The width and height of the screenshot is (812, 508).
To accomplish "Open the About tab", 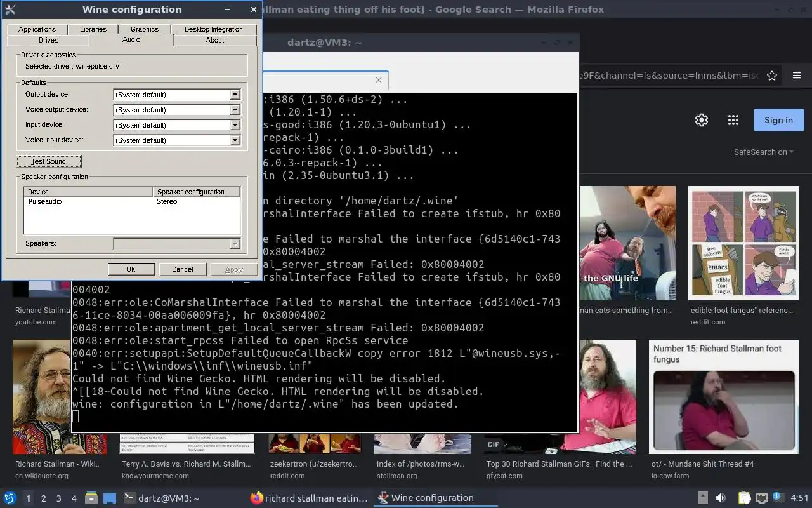I will (215, 40).
